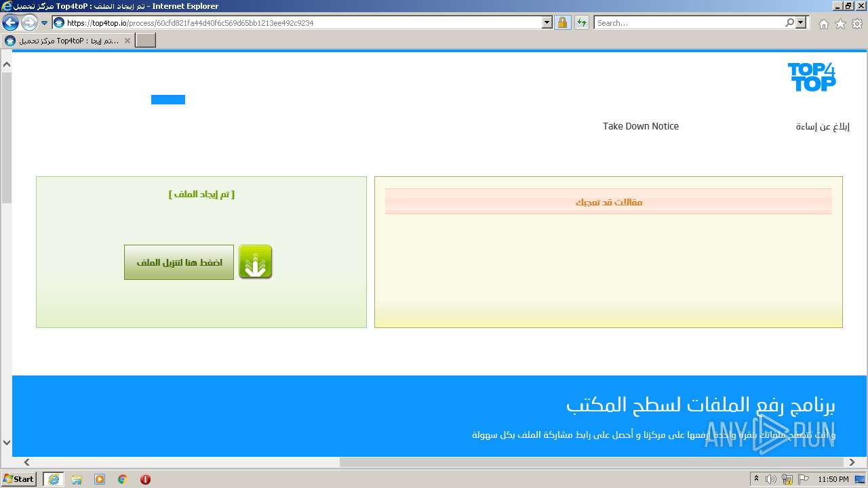Screen dimensions: 868x488
Task: Click the vertical scrollbar down arrow
Action: point(6,443)
